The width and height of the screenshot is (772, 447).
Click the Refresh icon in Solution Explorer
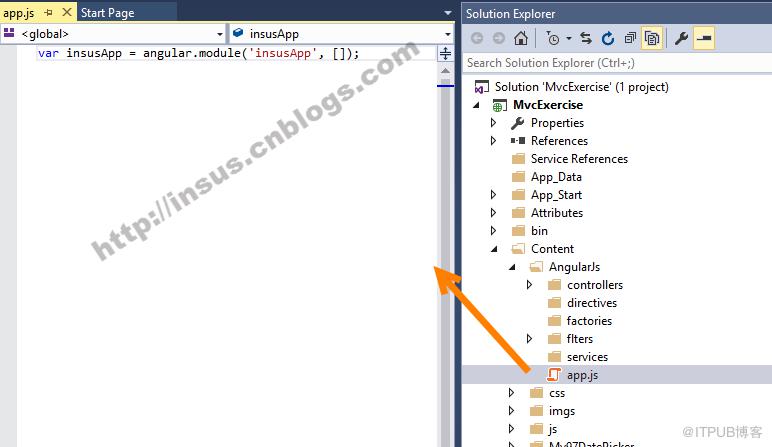click(608, 38)
